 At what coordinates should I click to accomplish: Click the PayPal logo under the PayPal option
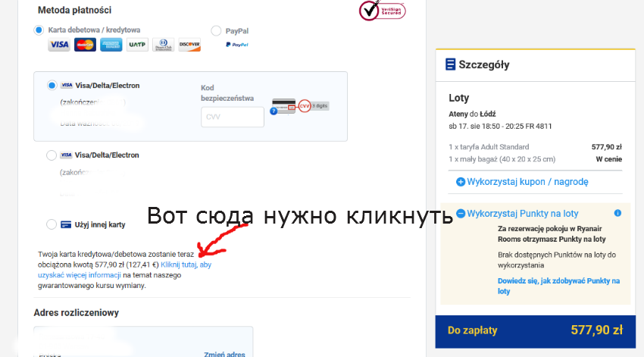click(x=237, y=45)
